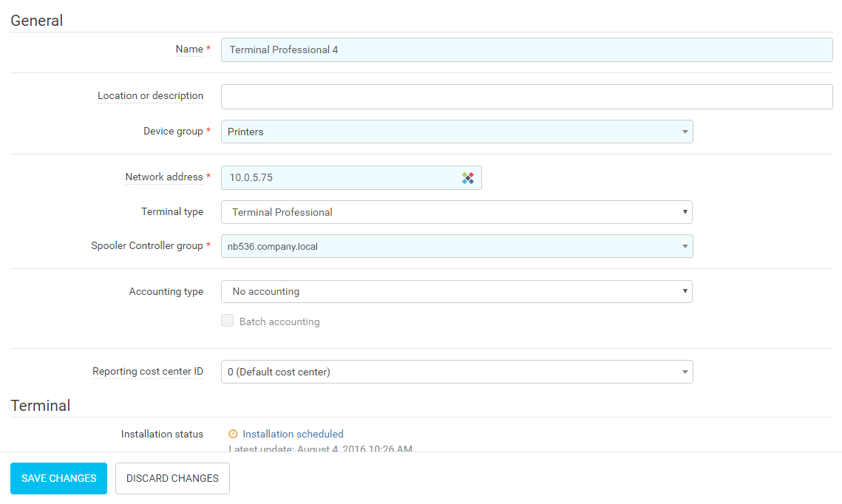This screenshot has height=504, width=842.
Task: Open the Installation scheduled link
Action: point(293,435)
